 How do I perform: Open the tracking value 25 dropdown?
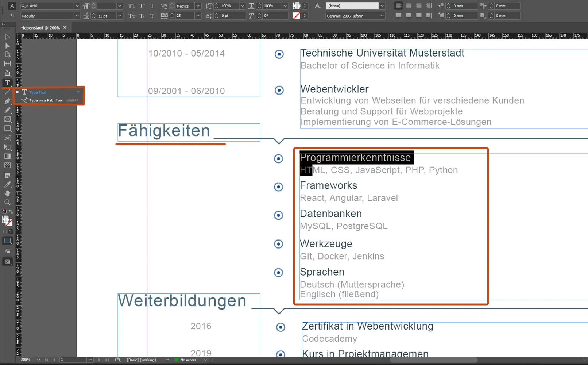tap(198, 16)
